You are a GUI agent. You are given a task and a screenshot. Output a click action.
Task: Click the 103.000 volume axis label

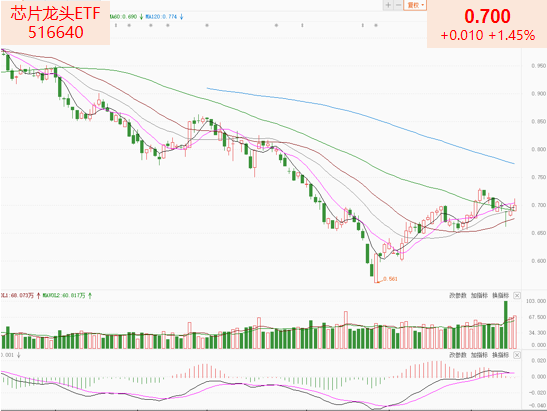point(536,301)
